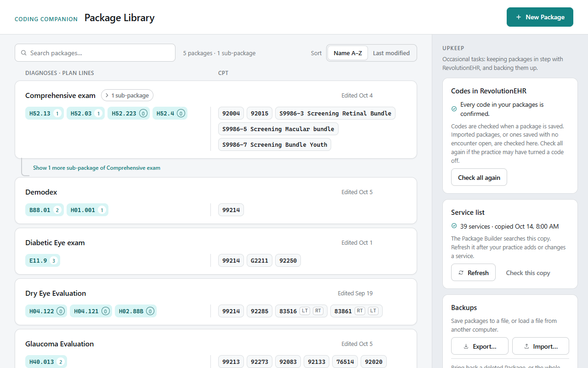Click the 76514 CPT chip
Viewport: 588px width, 368px height.
tap(345, 362)
